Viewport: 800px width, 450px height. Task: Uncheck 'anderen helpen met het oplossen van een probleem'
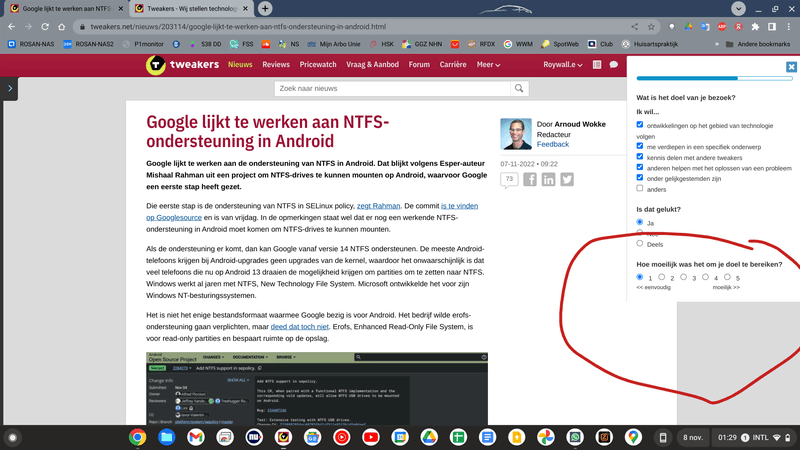click(x=640, y=167)
